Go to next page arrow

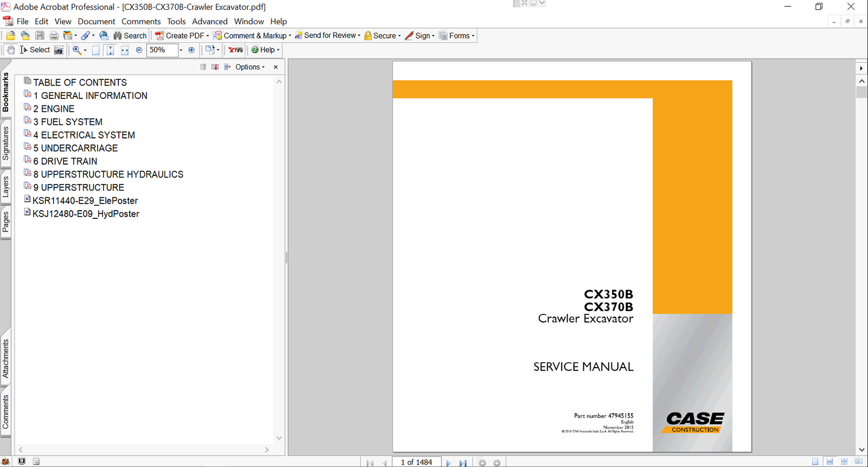(448, 463)
